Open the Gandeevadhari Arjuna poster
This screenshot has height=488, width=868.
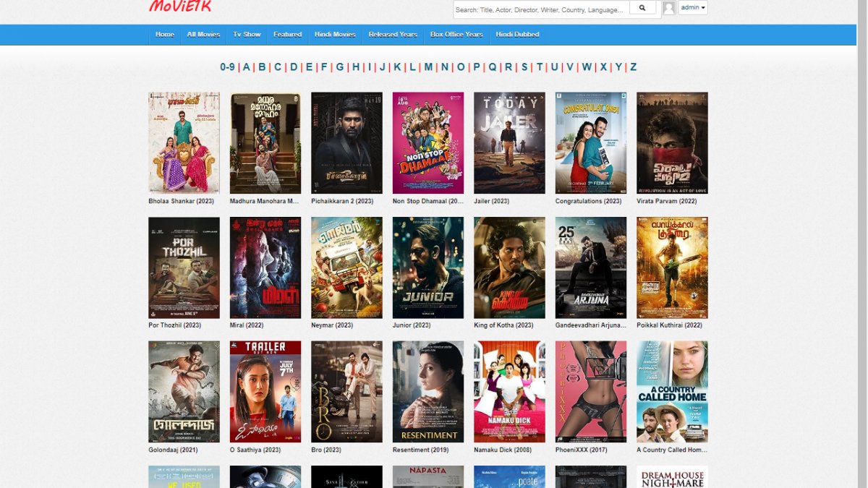pyautogui.click(x=591, y=267)
